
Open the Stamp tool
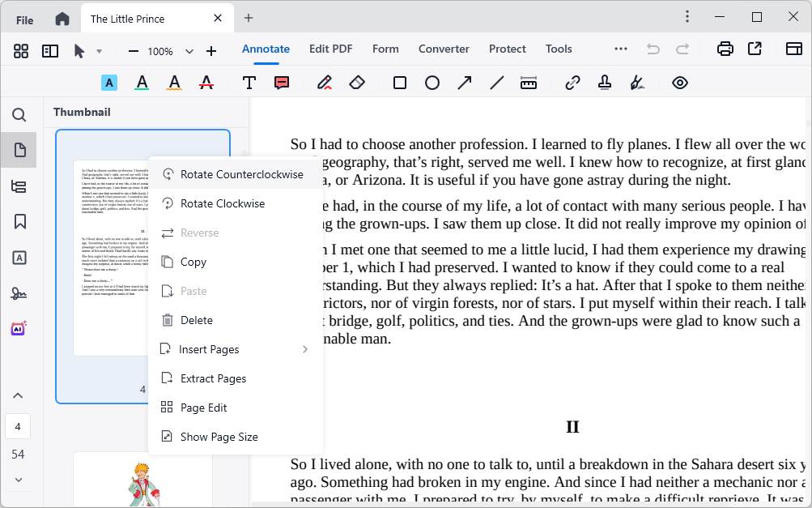pyautogui.click(x=604, y=82)
